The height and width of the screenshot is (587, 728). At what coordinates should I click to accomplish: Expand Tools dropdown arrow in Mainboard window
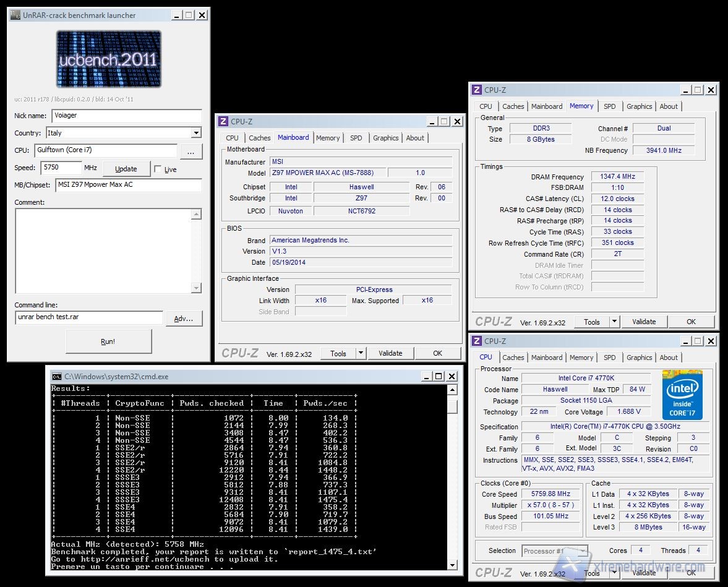click(x=361, y=354)
